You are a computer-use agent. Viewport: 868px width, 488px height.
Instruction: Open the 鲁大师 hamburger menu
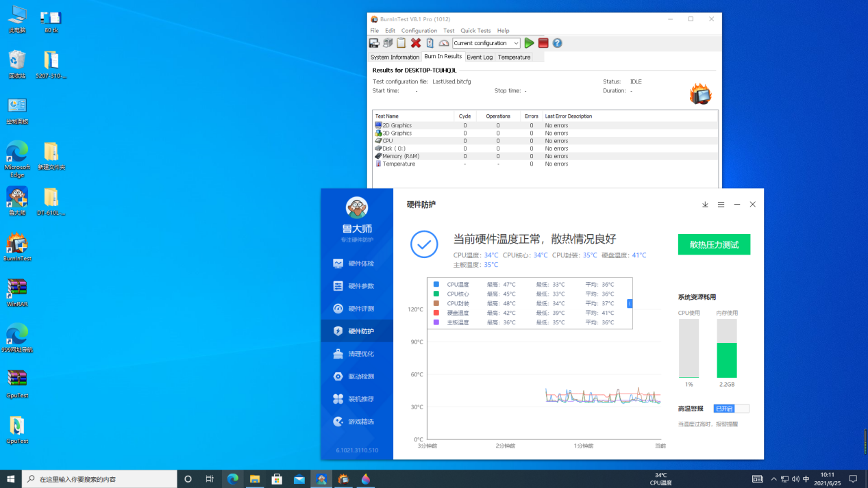tap(721, 204)
